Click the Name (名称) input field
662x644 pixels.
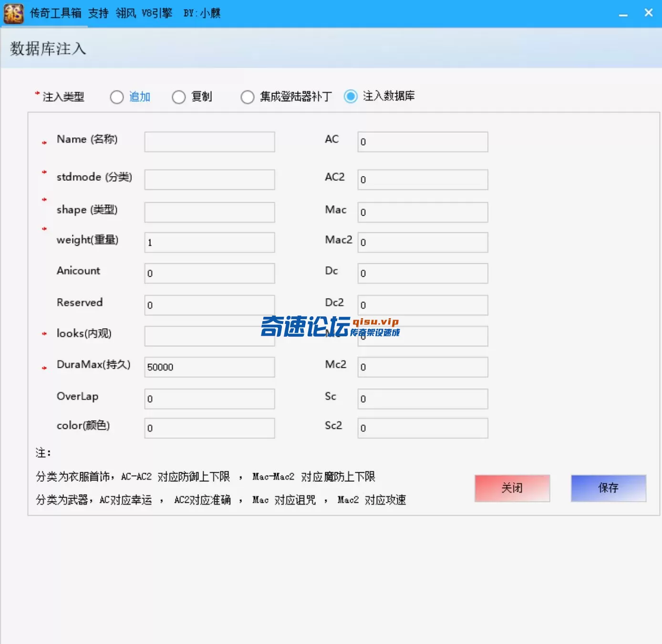[209, 142]
